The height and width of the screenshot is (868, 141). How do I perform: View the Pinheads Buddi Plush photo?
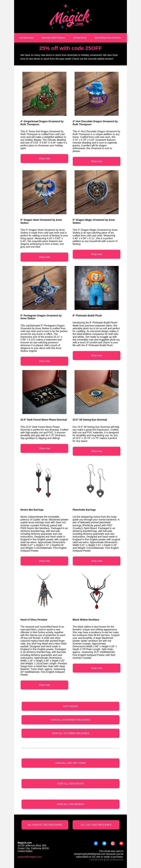[x=96, y=288]
